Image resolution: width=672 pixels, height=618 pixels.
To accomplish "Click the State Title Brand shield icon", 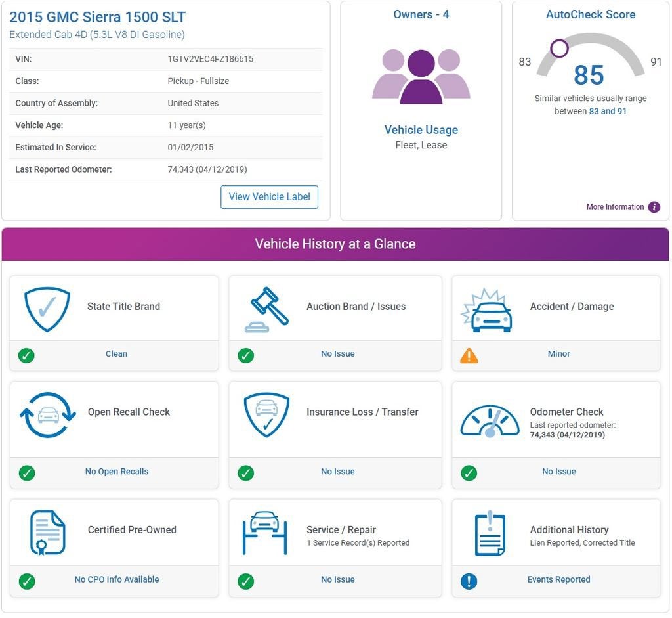I will tap(47, 309).
